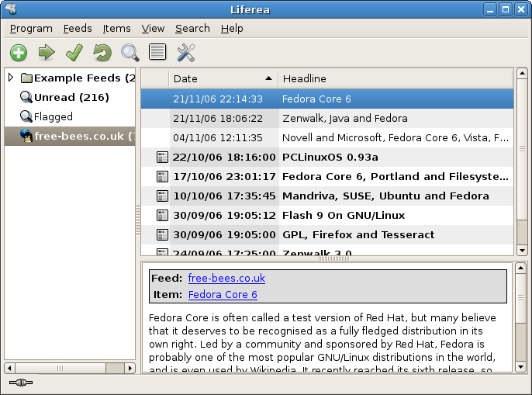Click the item list vertical scrollbar thumb
This screenshot has width=532, height=395.
click(x=522, y=149)
